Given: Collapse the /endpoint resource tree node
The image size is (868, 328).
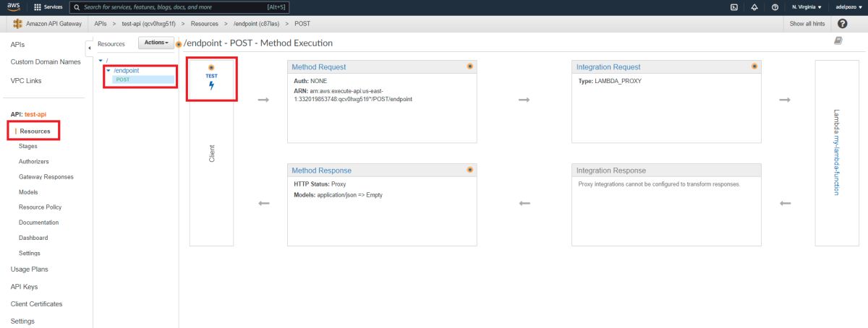Looking at the screenshot, I should click(109, 70).
